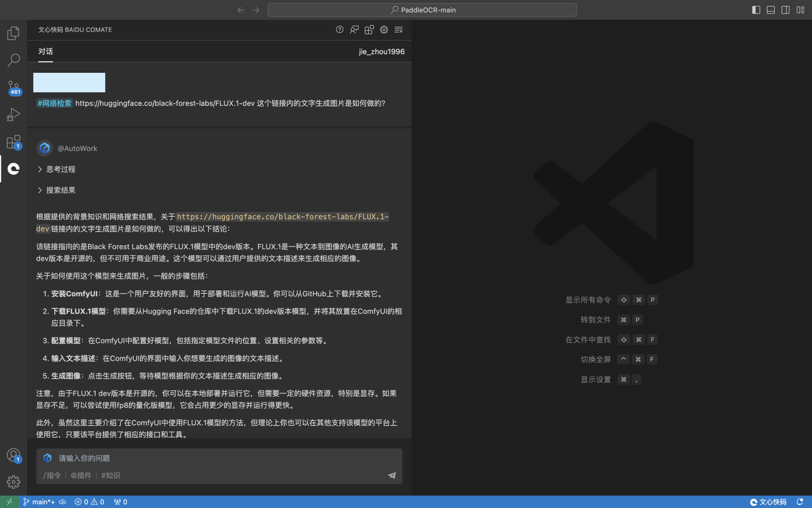The image size is (812, 508).
Task: Toggle the bottom panel layout icon
Action: click(771, 10)
